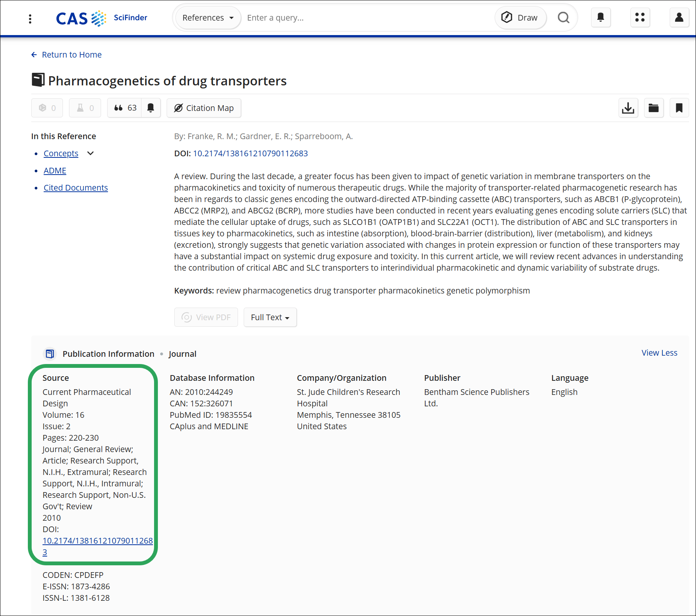Save reference using the folder icon
This screenshot has height=616, width=696.
pyautogui.click(x=654, y=108)
